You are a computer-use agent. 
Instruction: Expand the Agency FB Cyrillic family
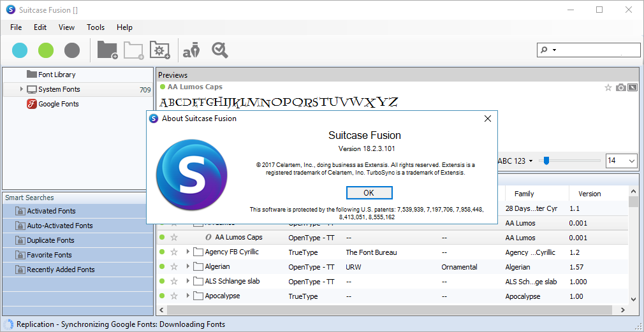pyautogui.click(x=188, y=252)
